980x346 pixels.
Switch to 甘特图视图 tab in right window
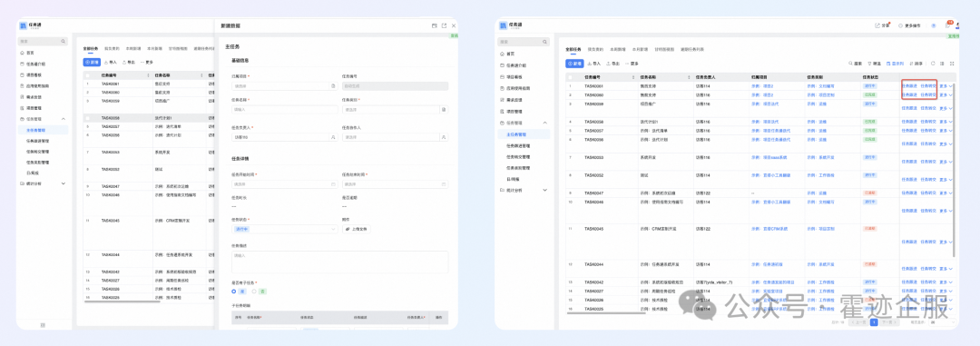663,48
